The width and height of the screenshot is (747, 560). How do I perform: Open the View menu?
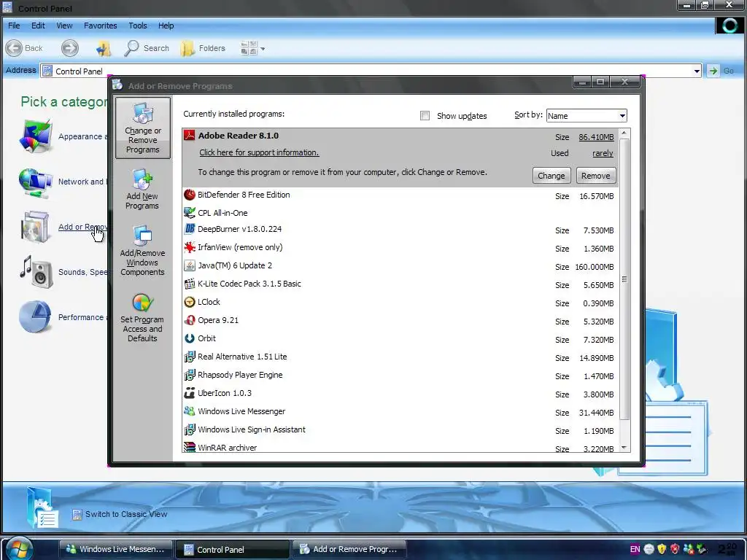(64, 26)
